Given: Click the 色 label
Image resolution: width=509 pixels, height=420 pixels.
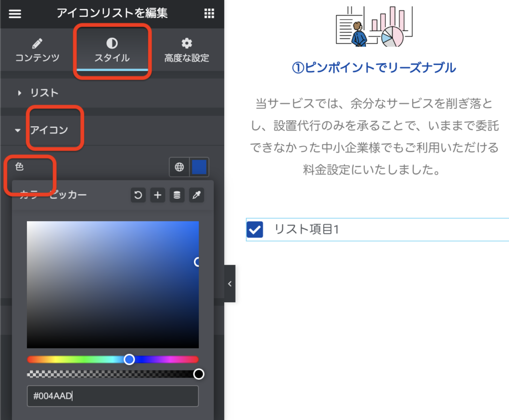Looking at the screenshot, I should click(19, 167).
